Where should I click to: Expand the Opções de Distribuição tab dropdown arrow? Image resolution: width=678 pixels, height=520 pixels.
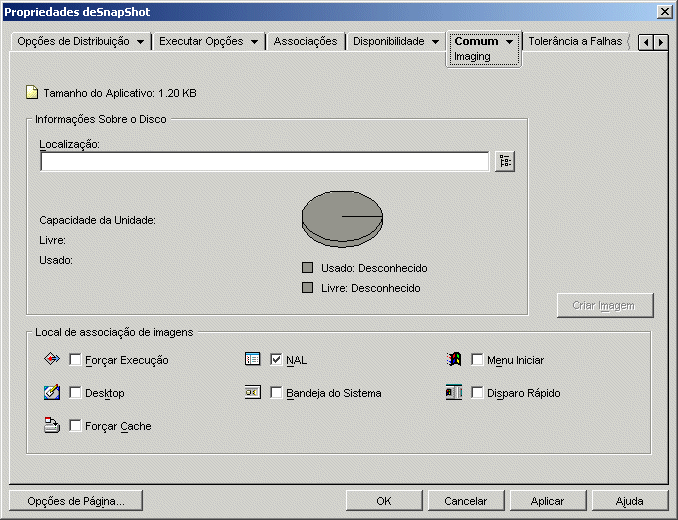tap(141, 42)
